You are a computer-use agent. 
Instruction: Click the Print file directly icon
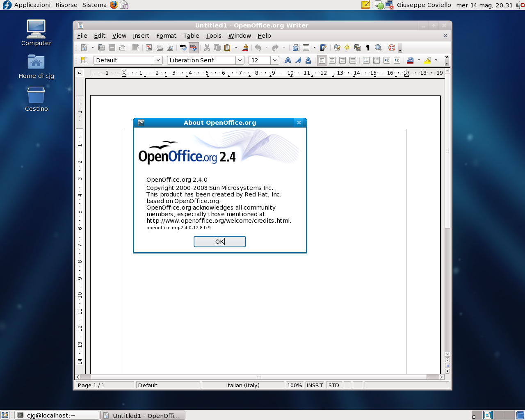click(x=160, y=48)
